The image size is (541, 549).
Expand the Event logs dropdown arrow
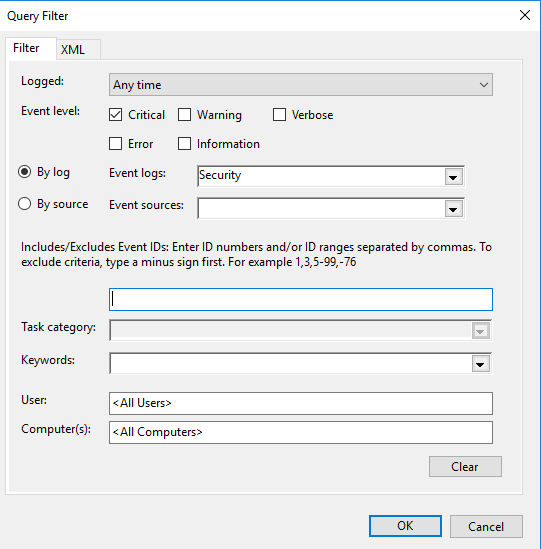pos(453,177)
